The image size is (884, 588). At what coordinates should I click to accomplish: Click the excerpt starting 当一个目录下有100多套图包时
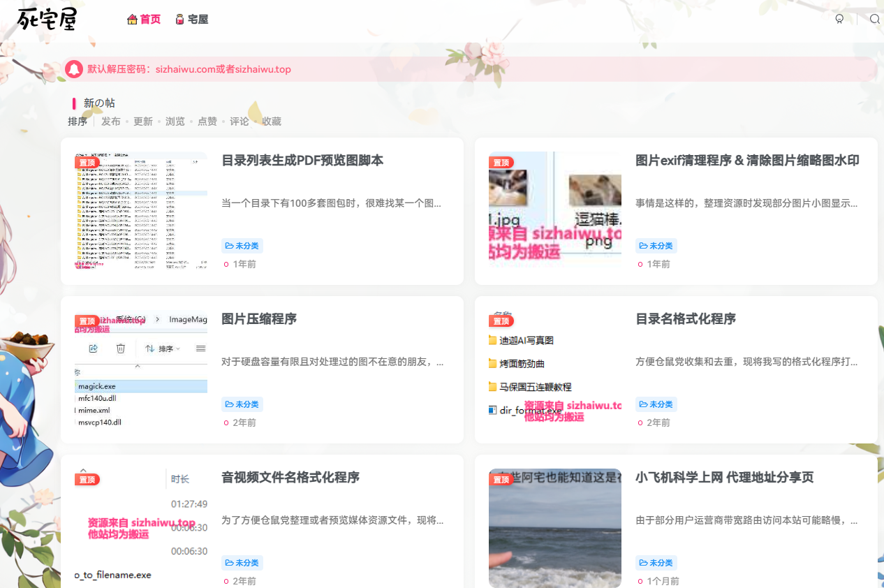pos(332,203)
